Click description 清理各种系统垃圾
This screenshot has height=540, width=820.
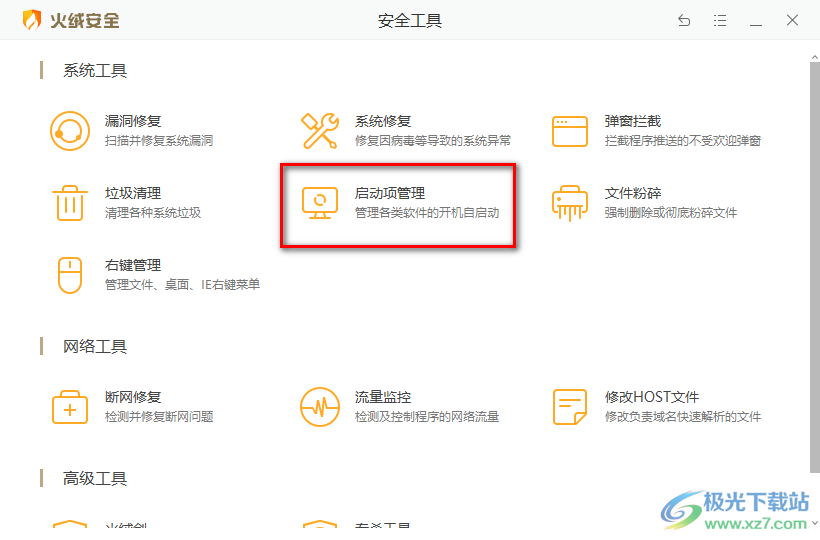pyautogui.click(x=153, y=213)
